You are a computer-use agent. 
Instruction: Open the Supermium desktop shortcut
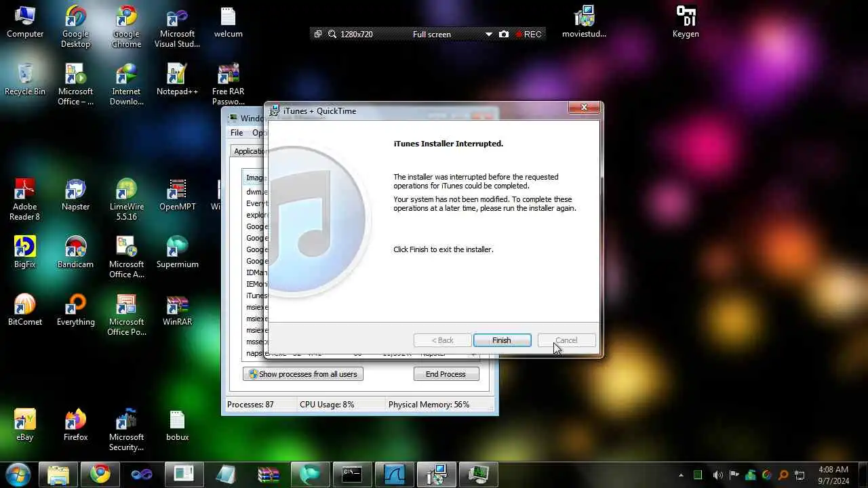tap(177, 252)
